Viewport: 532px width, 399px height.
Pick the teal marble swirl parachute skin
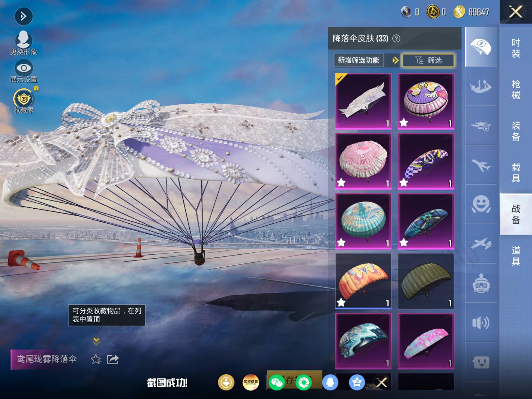(x=363, y=341)
